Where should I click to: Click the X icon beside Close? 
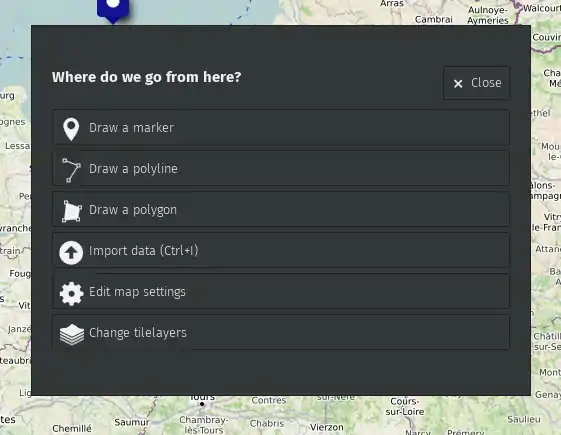point(458,83)
